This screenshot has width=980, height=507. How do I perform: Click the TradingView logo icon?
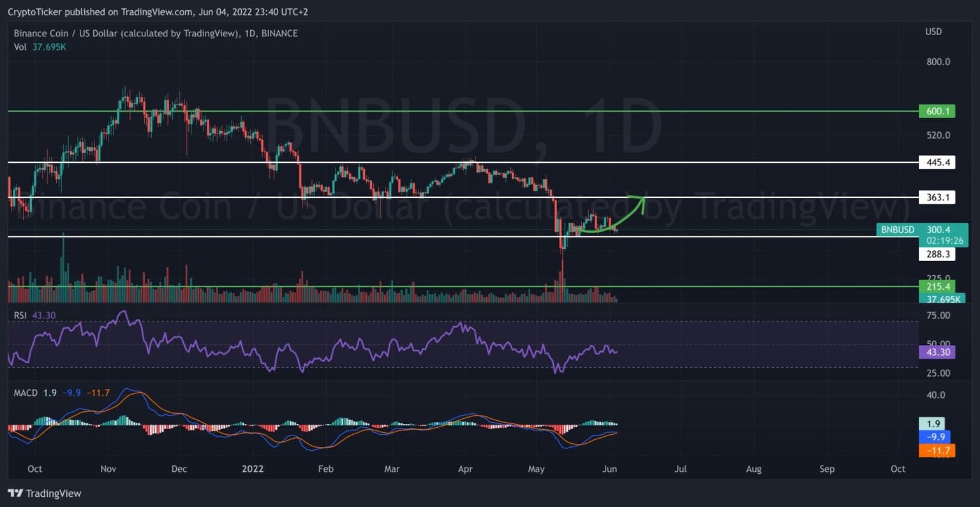click(x=15, y=494)
